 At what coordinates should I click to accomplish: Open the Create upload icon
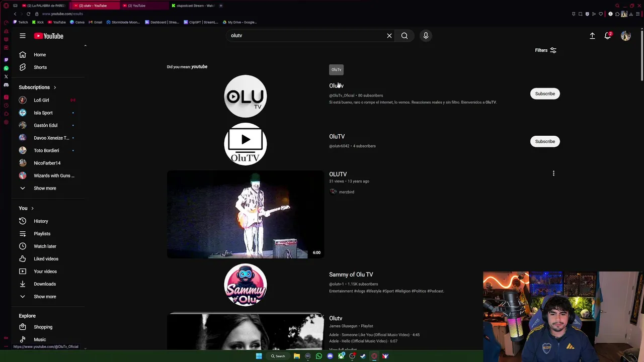tap(592, 36)
